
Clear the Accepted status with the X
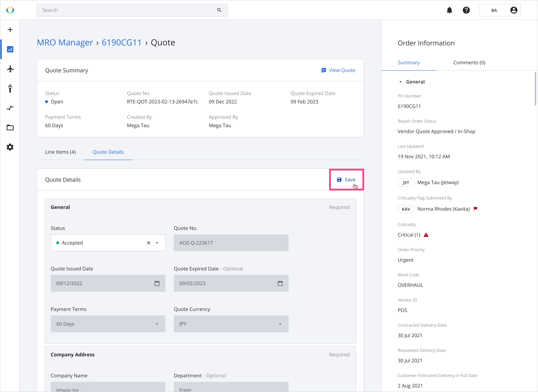pos(148,243)
